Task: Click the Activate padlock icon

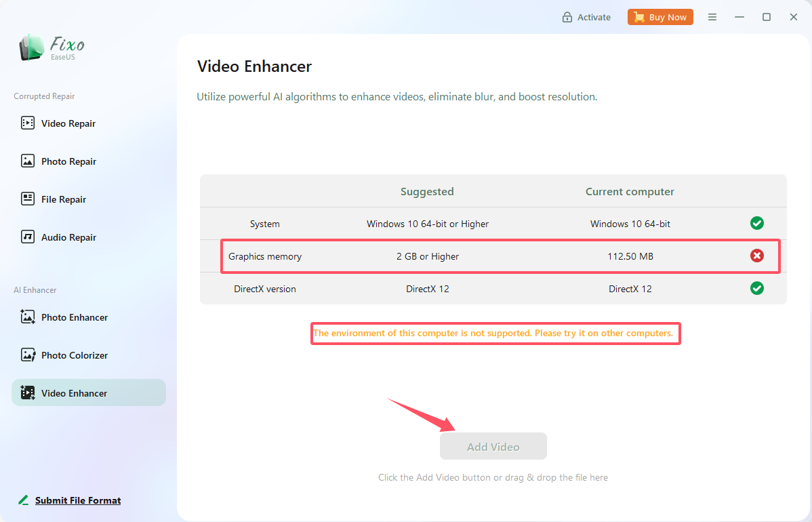Action: click(x=567, y=17)
